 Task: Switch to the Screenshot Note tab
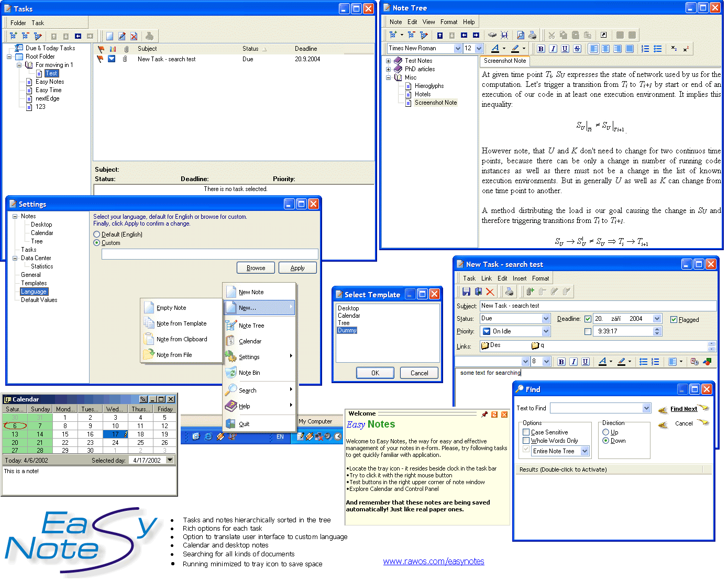tap(505, 61)
